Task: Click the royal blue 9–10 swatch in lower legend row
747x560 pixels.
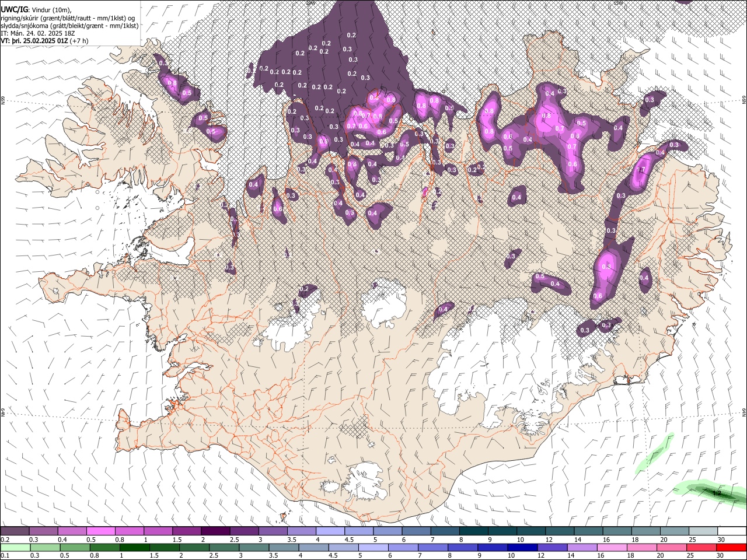Action: (x=492, y=547)
